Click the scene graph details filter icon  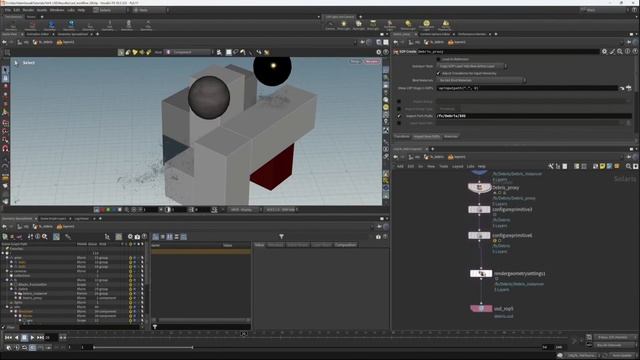click(x=281, y=237)
